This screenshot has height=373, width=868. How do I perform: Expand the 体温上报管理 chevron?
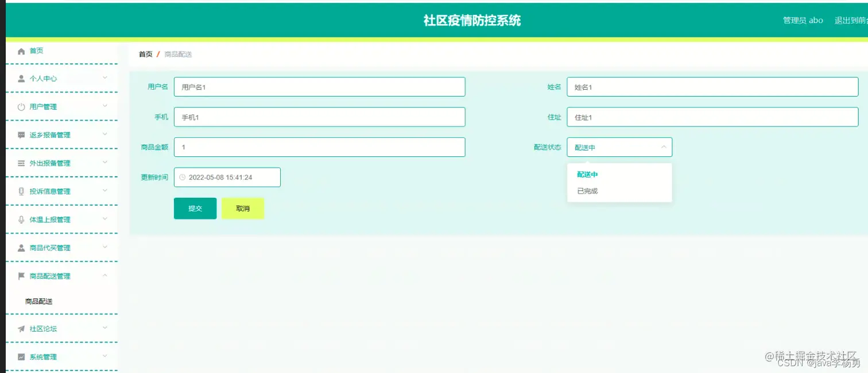point(105,218)
